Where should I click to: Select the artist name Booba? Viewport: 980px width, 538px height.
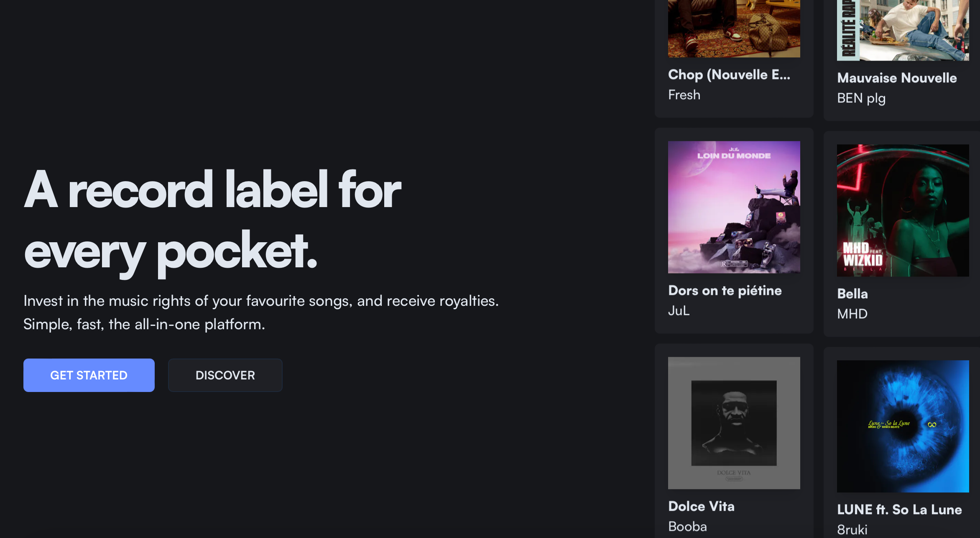687,527
